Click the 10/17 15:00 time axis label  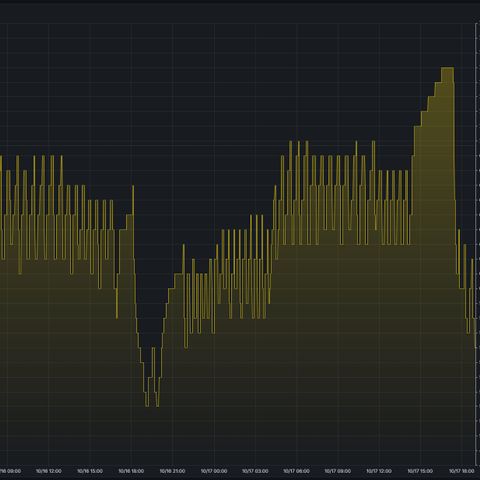click(420, 471)
